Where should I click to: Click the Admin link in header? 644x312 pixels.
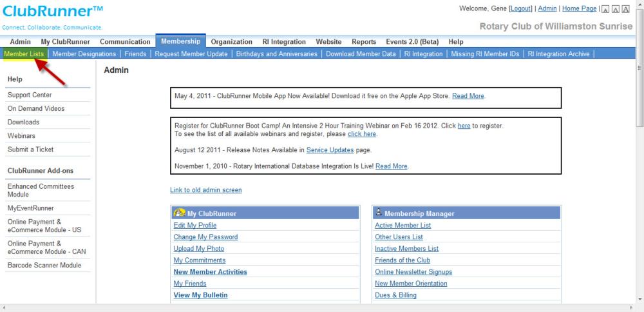[x=547, y=8]
